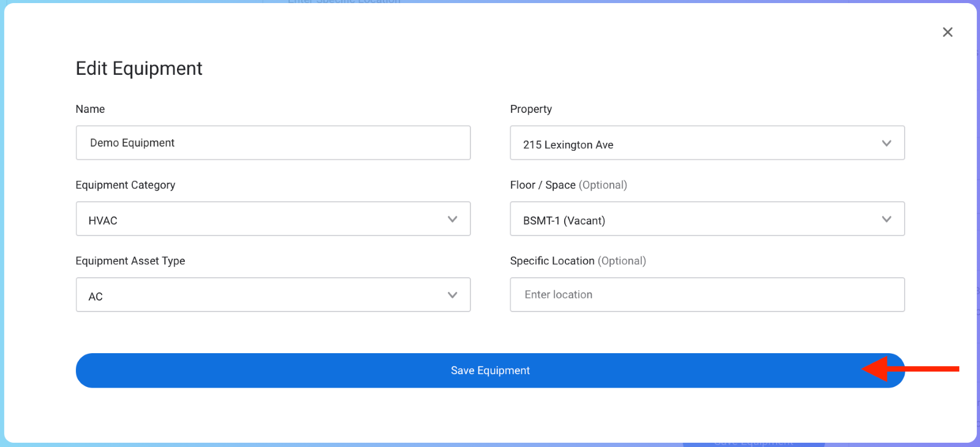The image size is (980, 447).
Task: Click the chevron arrow in the HVAC field
Action: pos(453,219)
